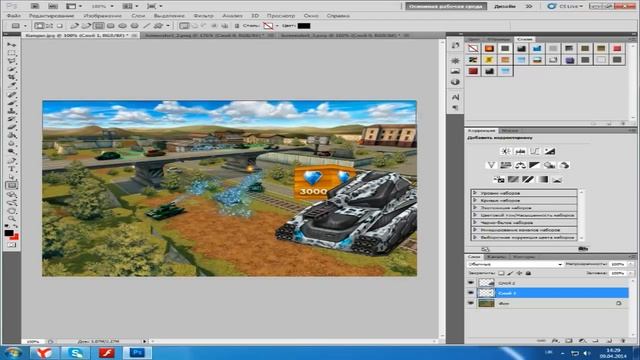Hide the Фон background layer
Screen dimensions: 640x360
471,303
